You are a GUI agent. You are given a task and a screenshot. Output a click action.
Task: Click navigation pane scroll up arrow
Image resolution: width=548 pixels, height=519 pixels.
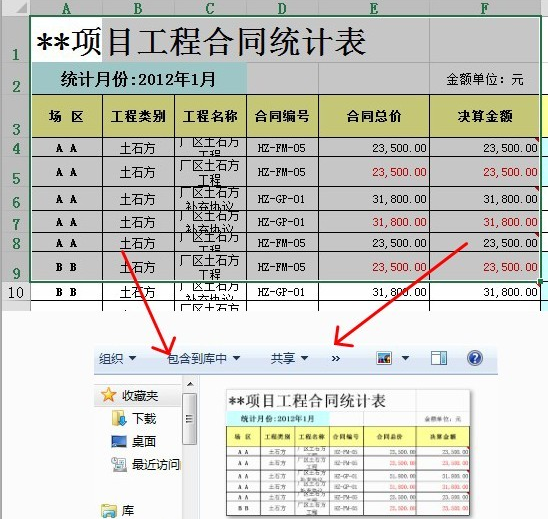[x=190, y=384]
